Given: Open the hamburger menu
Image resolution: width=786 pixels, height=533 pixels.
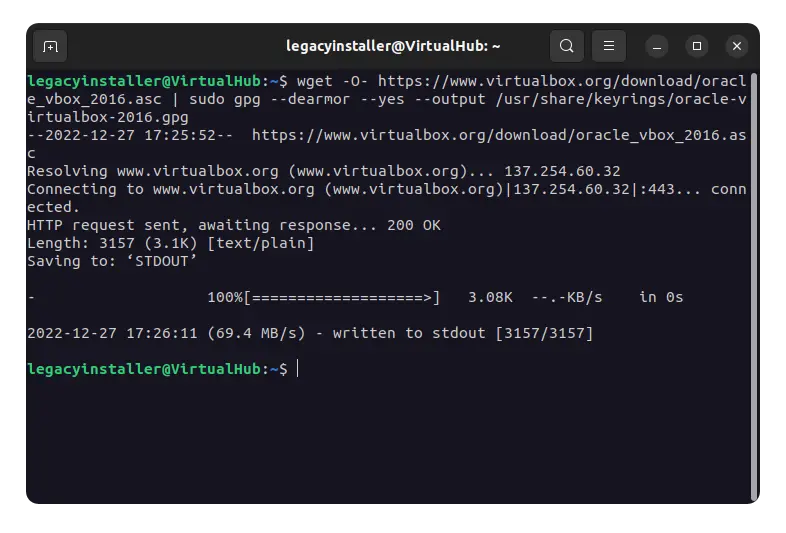Looking at the screenshot, I should tap(609, 46).
